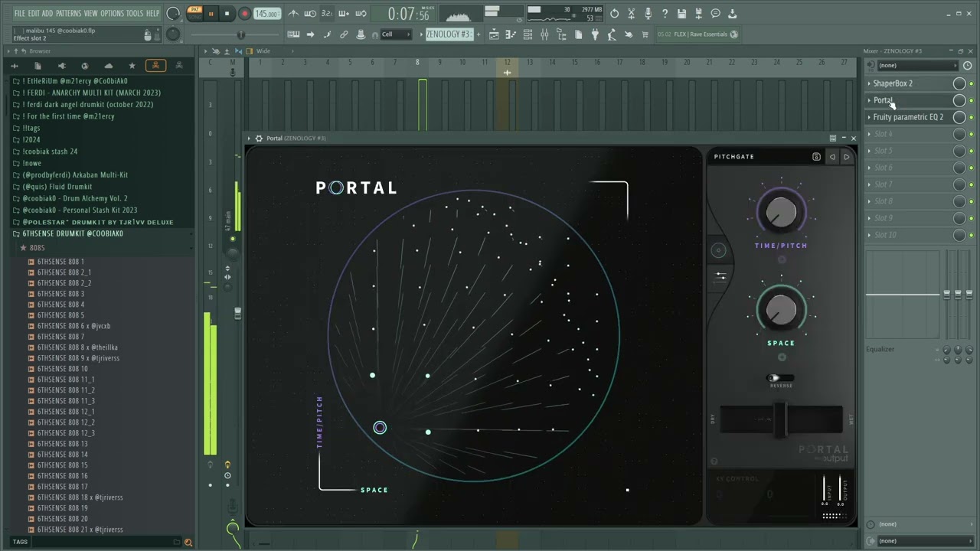Click the microphone one-click recording icon

click(648, 14)
